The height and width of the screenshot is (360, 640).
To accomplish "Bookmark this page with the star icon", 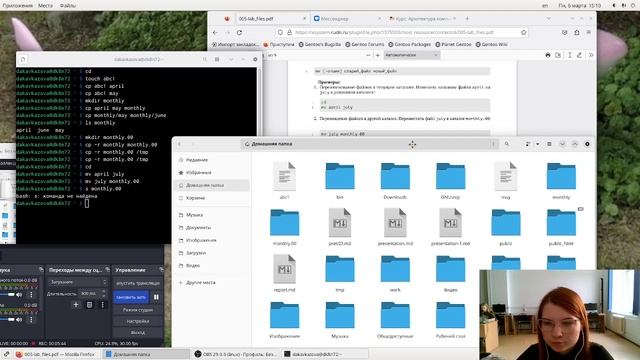I will pyautogui.click(x=523, y=32).
